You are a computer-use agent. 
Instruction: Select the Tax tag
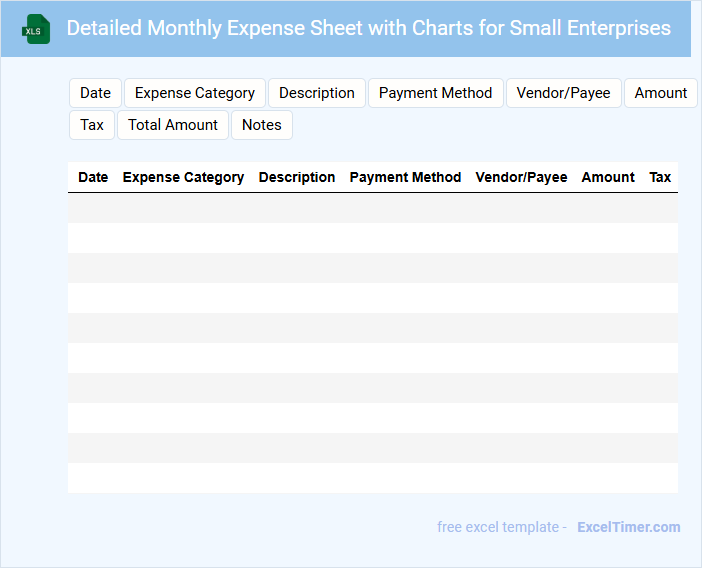pos(92,125)
